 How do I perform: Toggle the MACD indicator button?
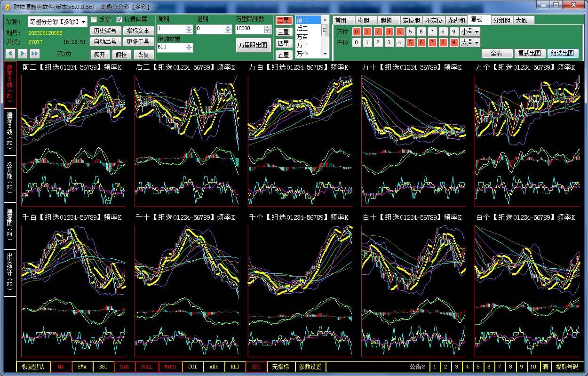click(170, 367)
